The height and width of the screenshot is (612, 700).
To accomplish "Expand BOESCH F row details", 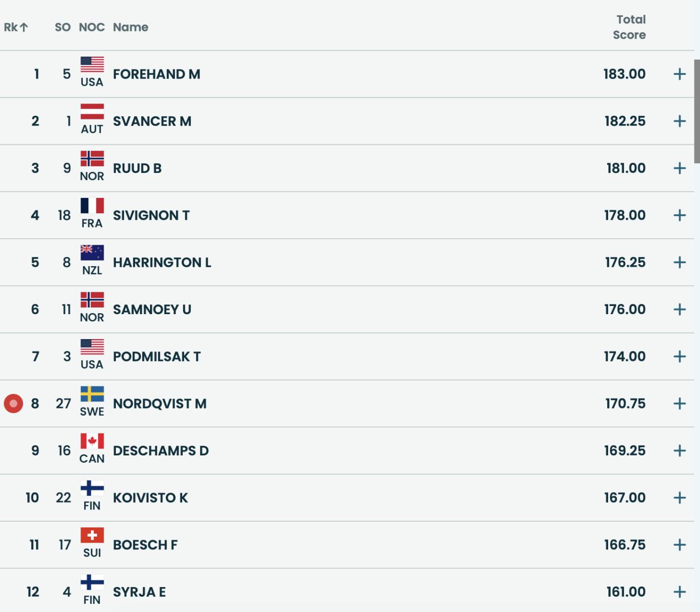I will (x=679, y=545).
